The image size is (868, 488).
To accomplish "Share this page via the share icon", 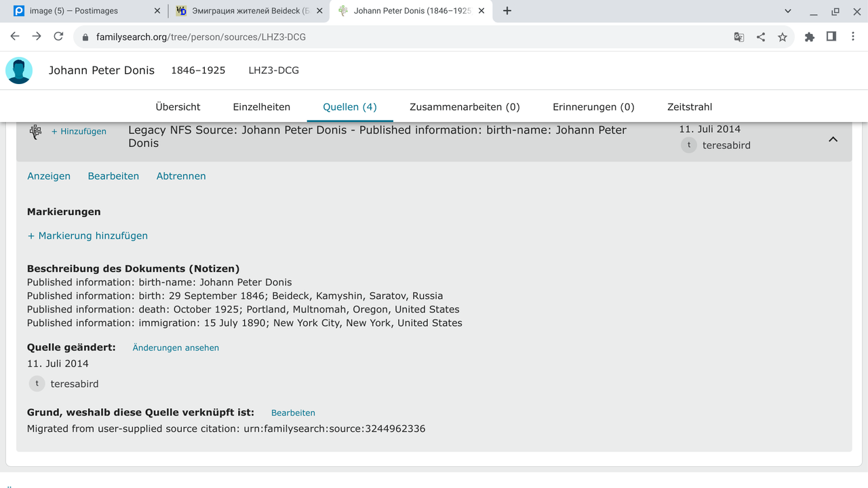I will point(761,37).
